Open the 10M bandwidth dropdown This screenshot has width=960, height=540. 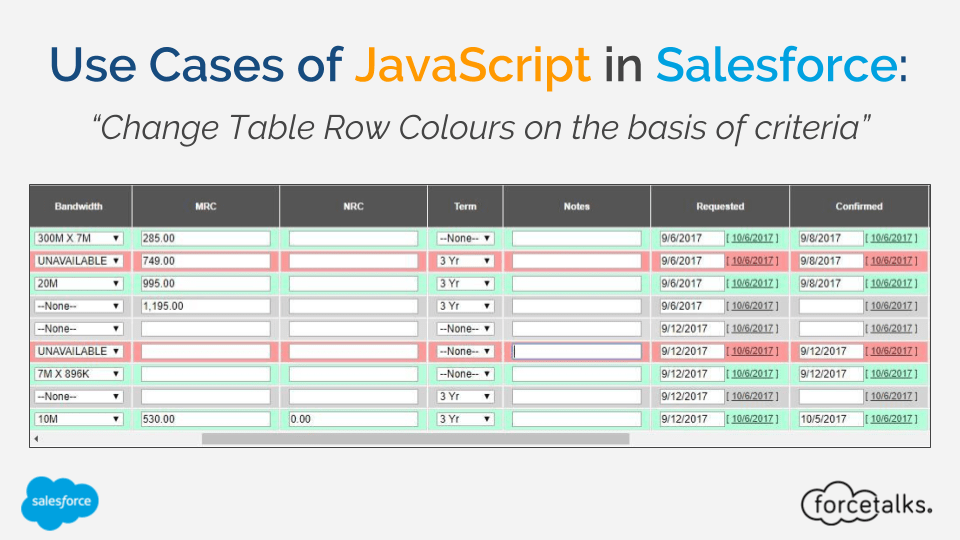click(x=78, y=419)
